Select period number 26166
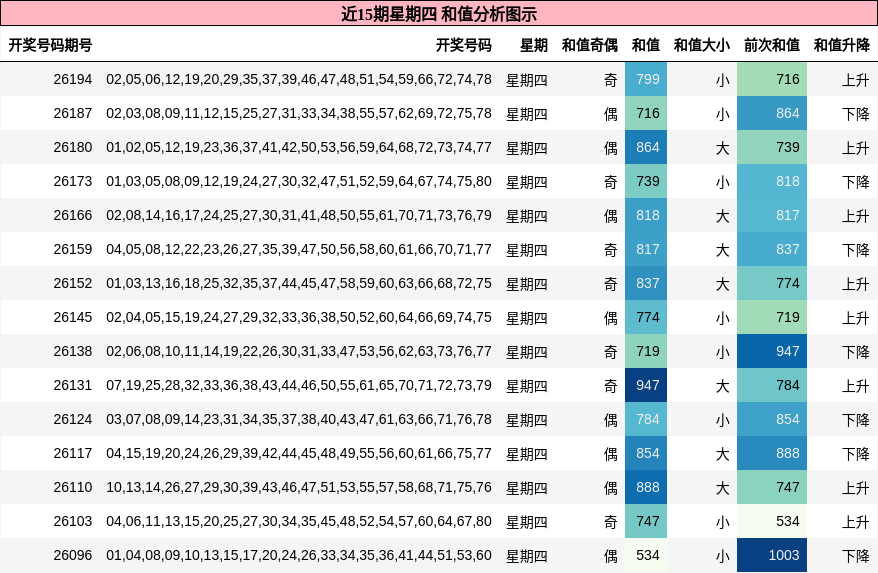878x573 pixels. pos(73,215)
